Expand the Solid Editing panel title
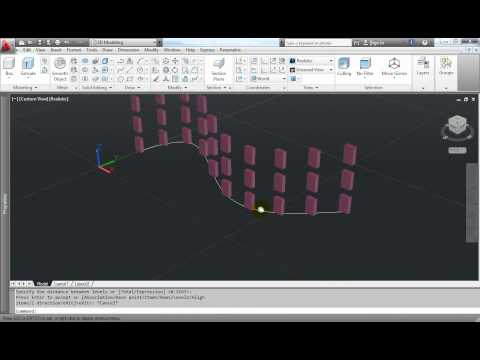Viewport: 480px width, 360px height. tap(97, 87)
